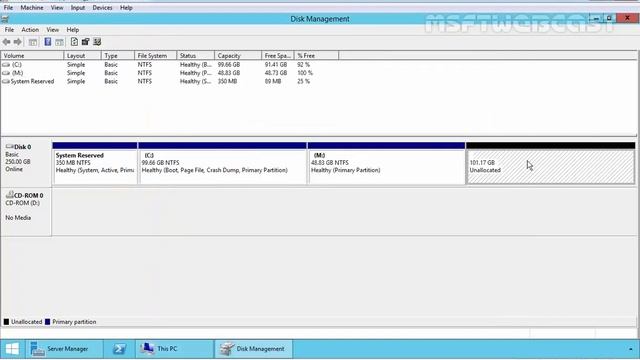
Task: Select the (M:) 48.83 GB partition block
Action: 386,163
